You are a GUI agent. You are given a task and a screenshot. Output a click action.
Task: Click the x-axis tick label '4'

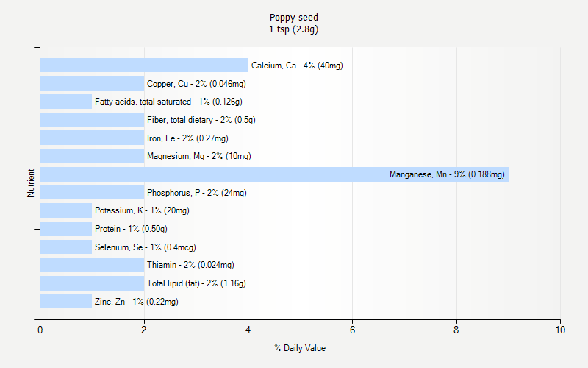click(248, 330)
